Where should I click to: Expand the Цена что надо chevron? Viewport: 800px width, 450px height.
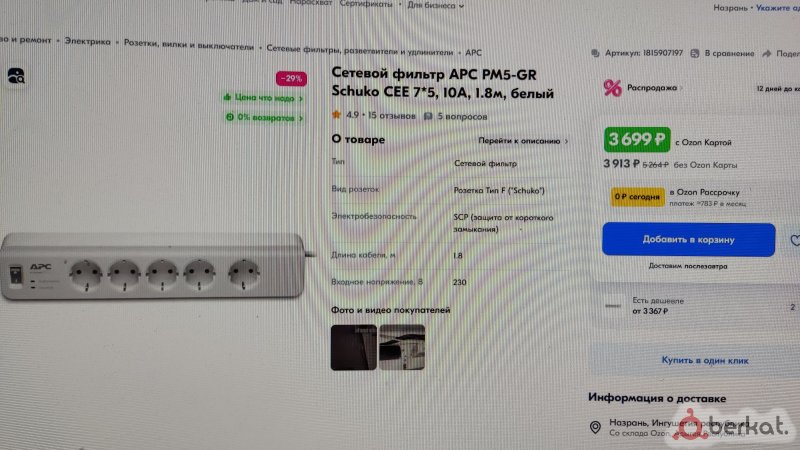point(301,98)
